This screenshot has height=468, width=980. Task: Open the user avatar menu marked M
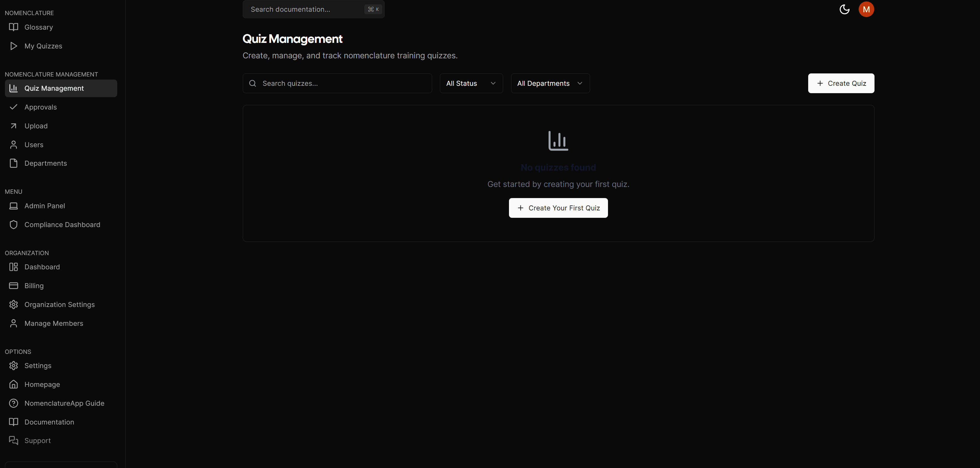point(866,9)
